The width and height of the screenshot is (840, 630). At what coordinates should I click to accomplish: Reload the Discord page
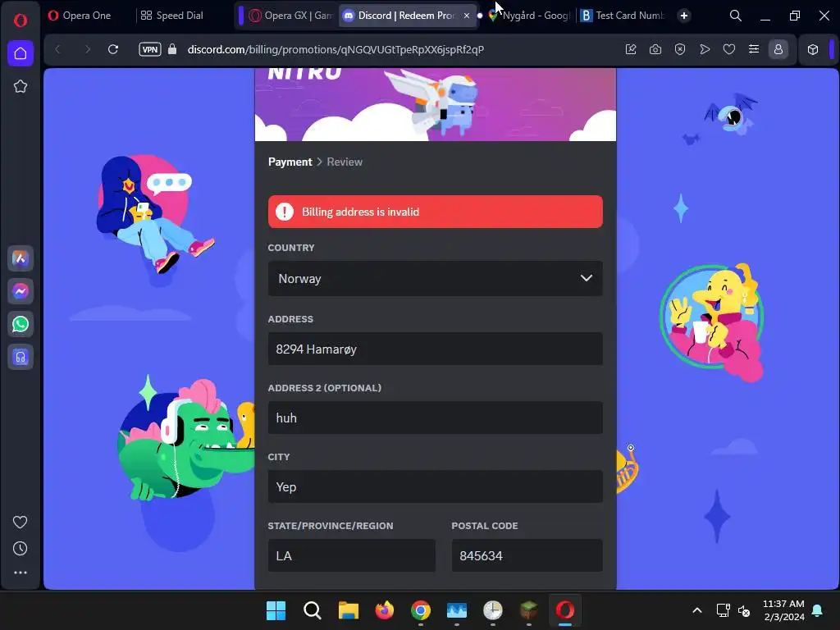coord(113,49)
